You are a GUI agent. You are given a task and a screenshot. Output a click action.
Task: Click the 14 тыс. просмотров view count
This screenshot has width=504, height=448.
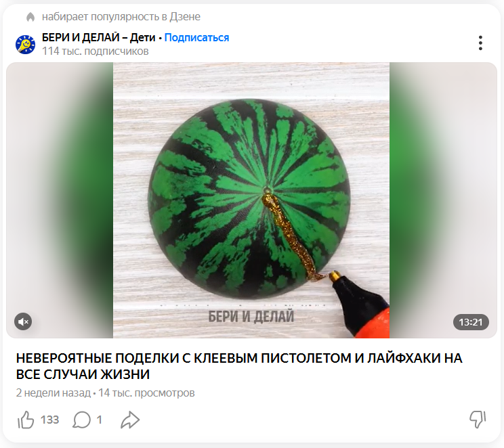[146, 393]
